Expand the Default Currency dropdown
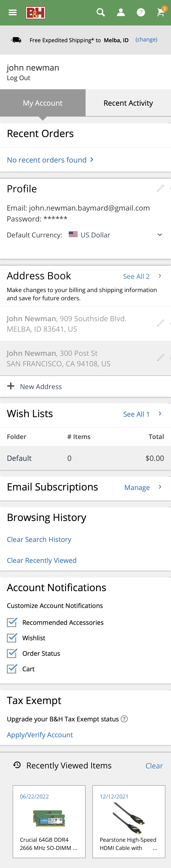 160,235
